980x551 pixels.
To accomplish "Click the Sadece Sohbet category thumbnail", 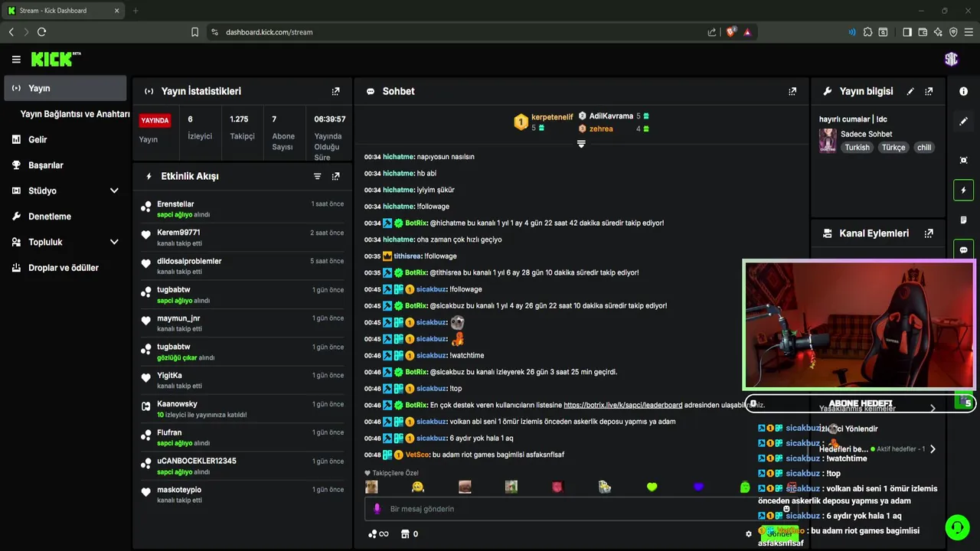I will click(828, 141).
